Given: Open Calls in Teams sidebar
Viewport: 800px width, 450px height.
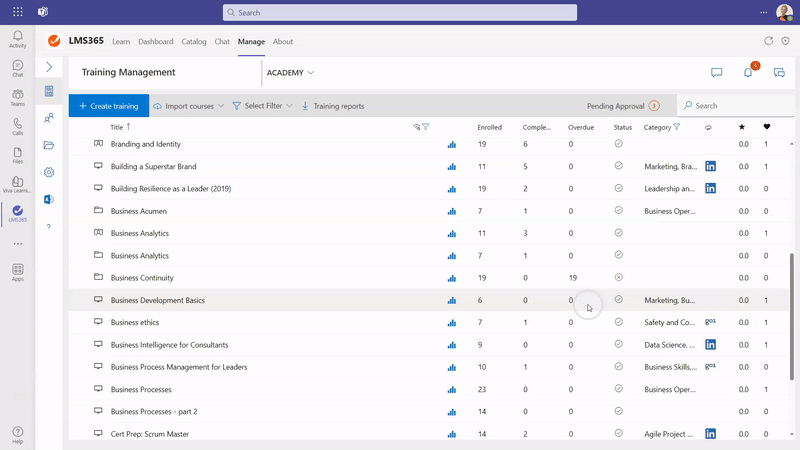Looking at the screenshot, I should [x=17, y=127].
